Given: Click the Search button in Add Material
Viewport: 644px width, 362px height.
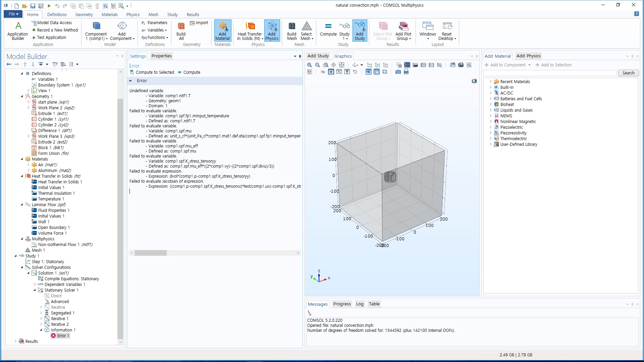Looking at the screenshot, I should (628, 73).
